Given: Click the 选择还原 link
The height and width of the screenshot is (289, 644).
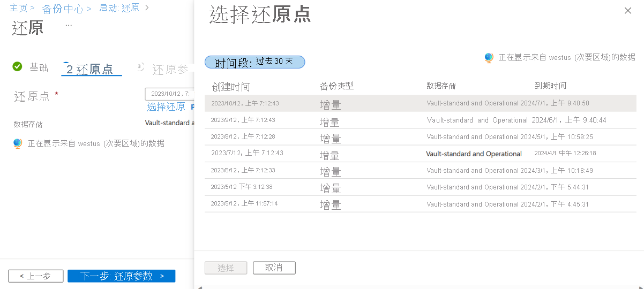Looking at the screenshot, I should click(x=166, y=107).
